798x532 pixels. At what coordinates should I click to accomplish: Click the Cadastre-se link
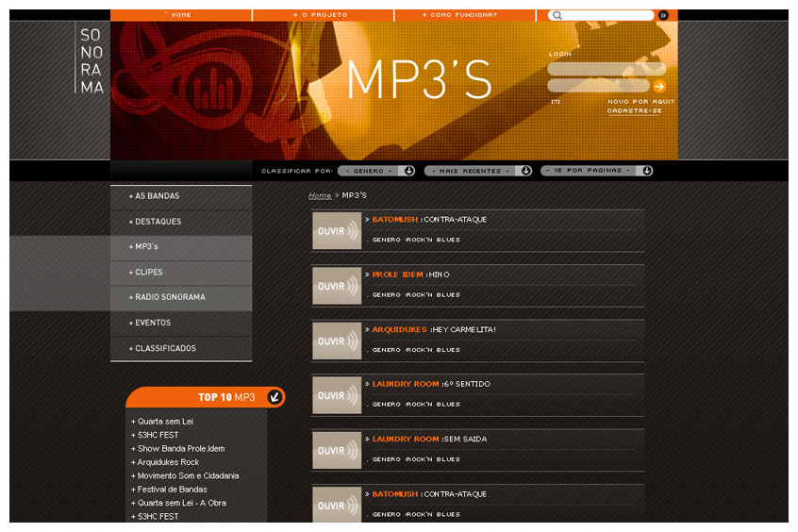coord(635,110)
